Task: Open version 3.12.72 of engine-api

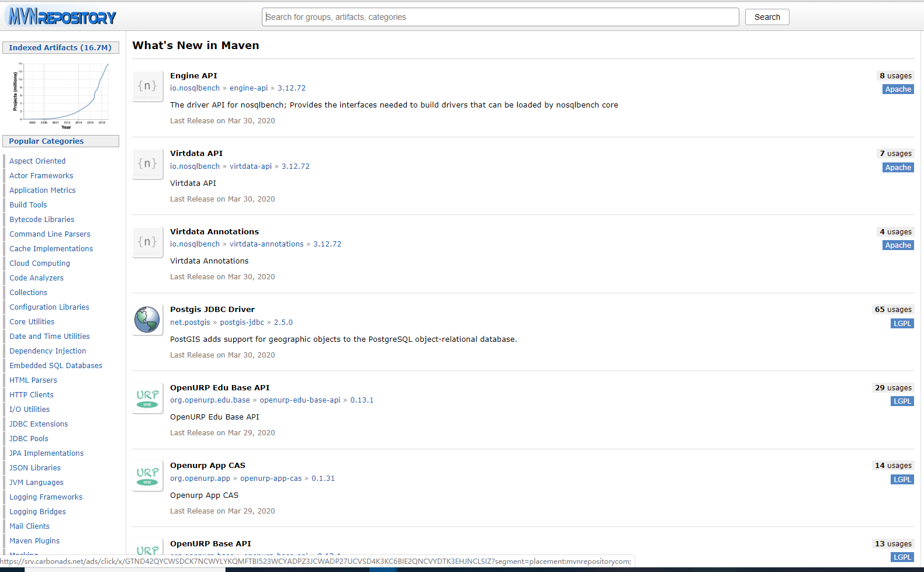Action: [292, 88]
